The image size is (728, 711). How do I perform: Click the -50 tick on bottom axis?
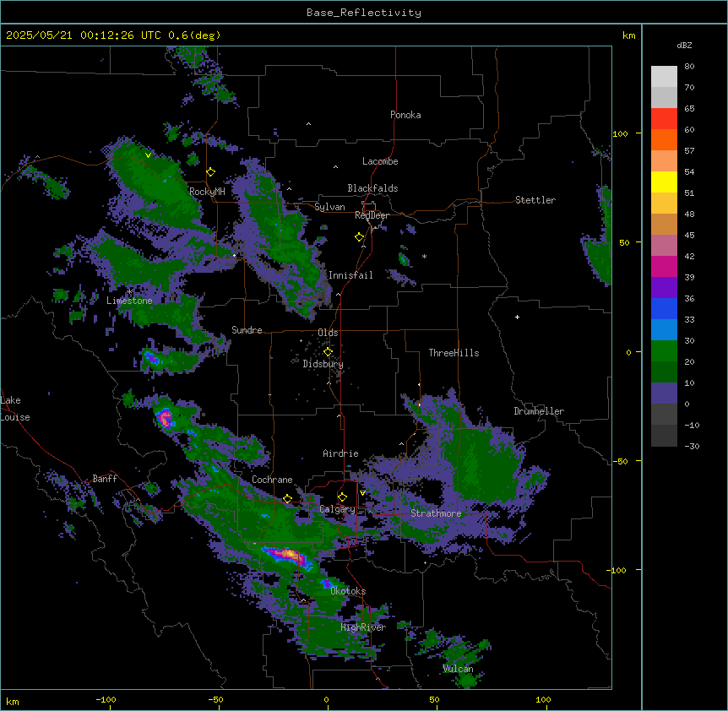pyautogui.click(x=215, y=699)
